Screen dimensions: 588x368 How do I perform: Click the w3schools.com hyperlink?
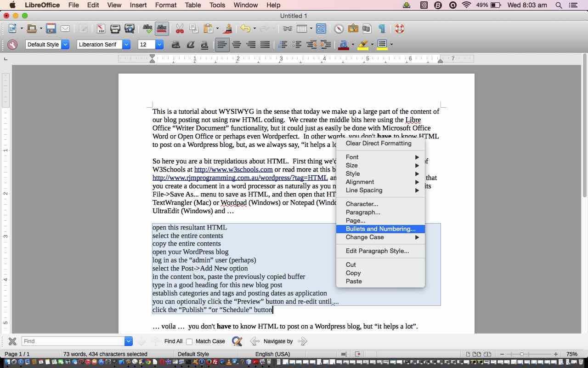coord(233,169)
